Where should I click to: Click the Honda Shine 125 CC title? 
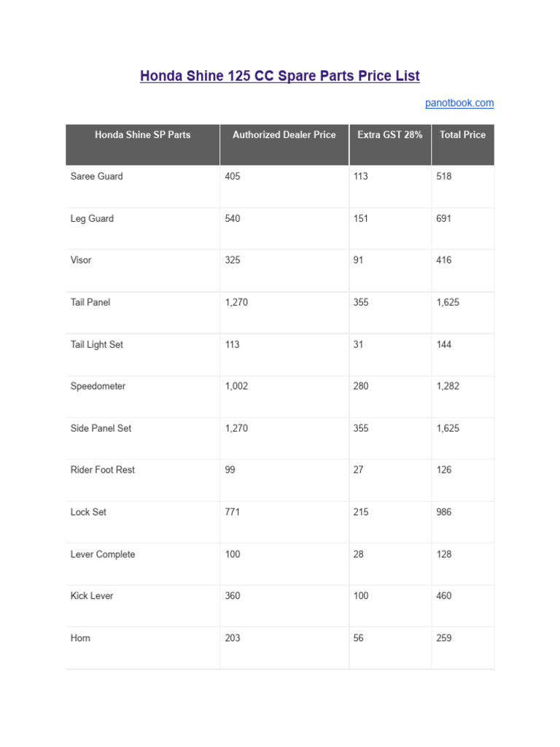click(280, 76)
